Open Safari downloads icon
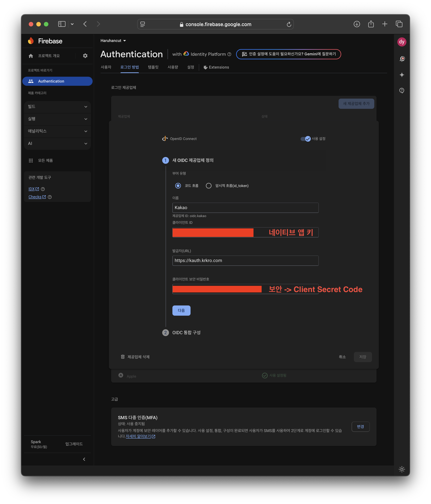This screenshot has width=431, height=504. [x=357, y=24]
